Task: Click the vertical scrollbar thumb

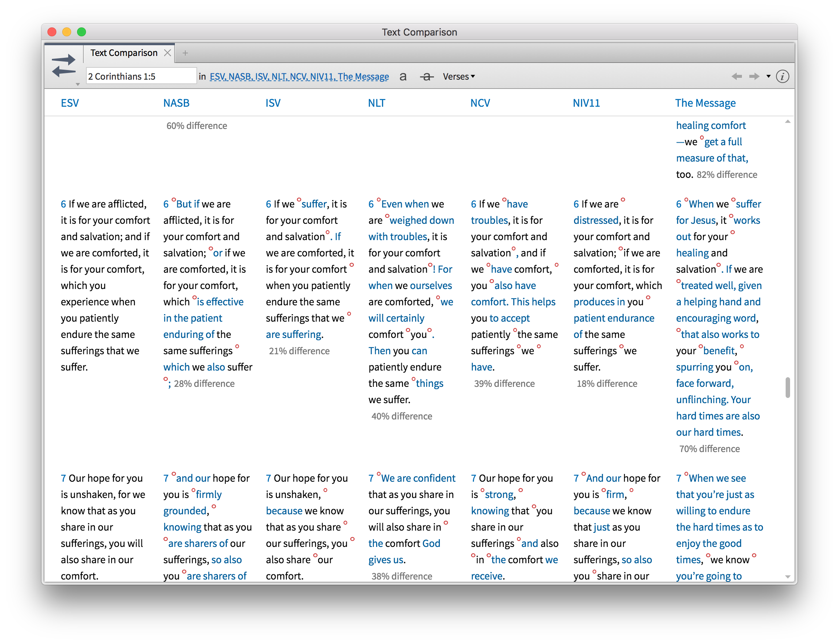Action: pos(787,388)
